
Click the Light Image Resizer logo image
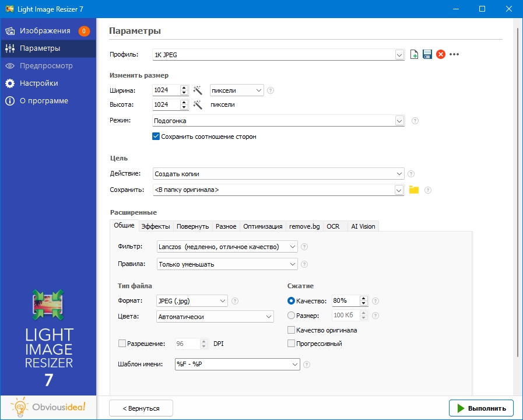point(48,305)
